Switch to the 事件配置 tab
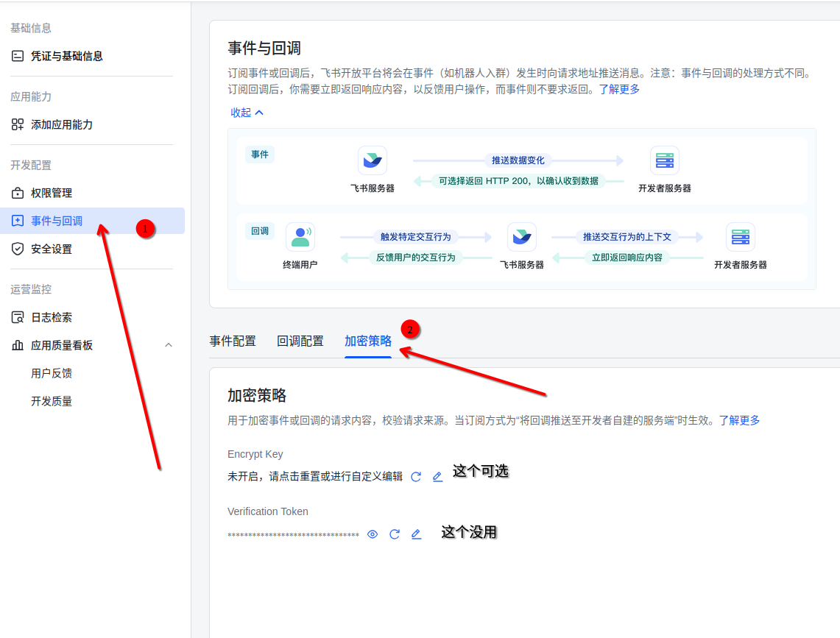The height and width of the screenshot is (638, 840). point(233,341)
